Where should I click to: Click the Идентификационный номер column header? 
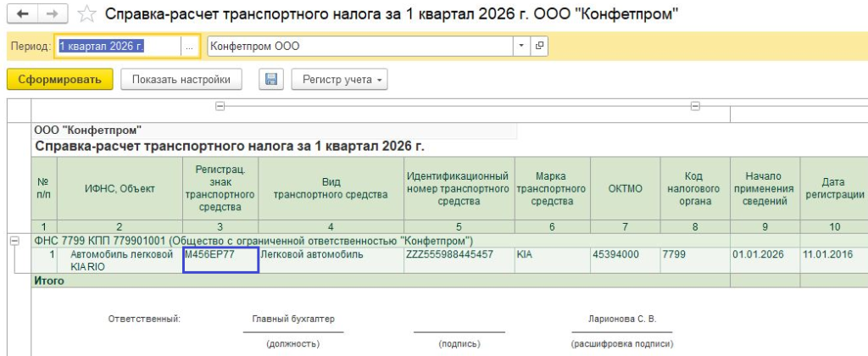(459, 189)
